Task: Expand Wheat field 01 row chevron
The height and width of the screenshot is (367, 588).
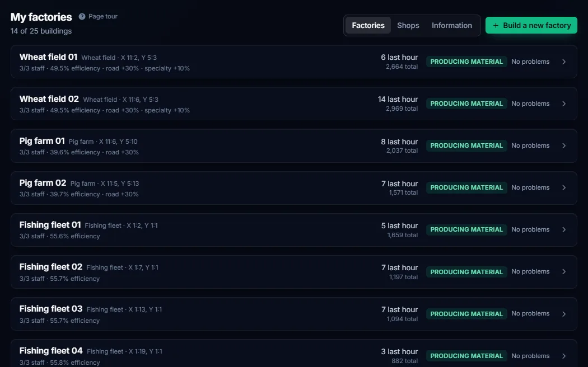Action: point(564,62)
